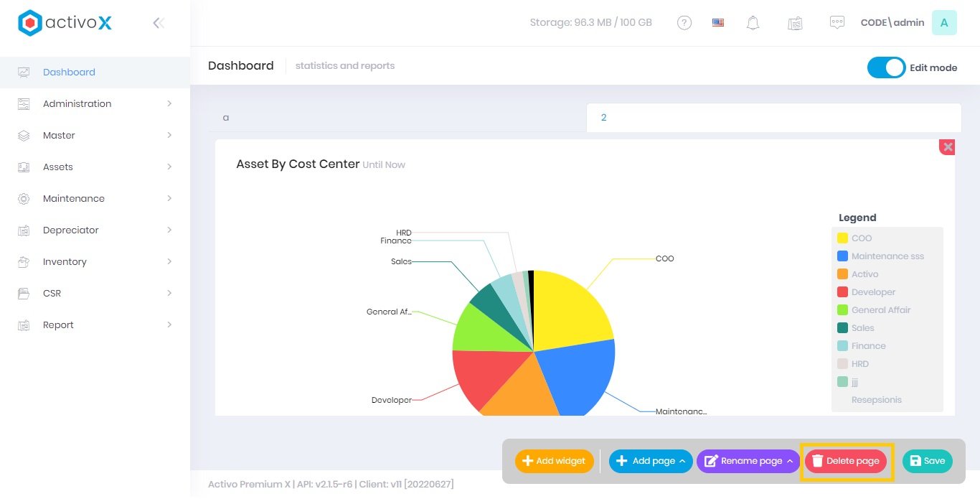This screenshot has height=499, width=980.
Task: Open the help question mark icon
Action: (684, 23)
